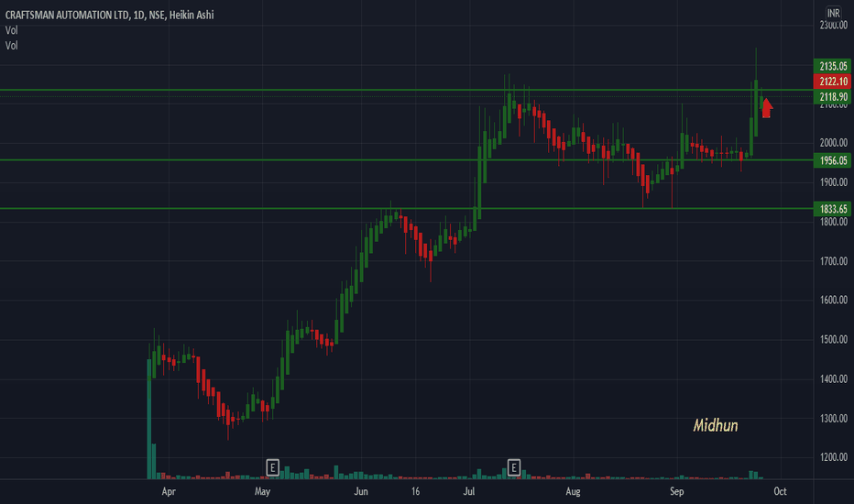
Task: Click the 1600.00 price axis value
Action: [833, 301]
